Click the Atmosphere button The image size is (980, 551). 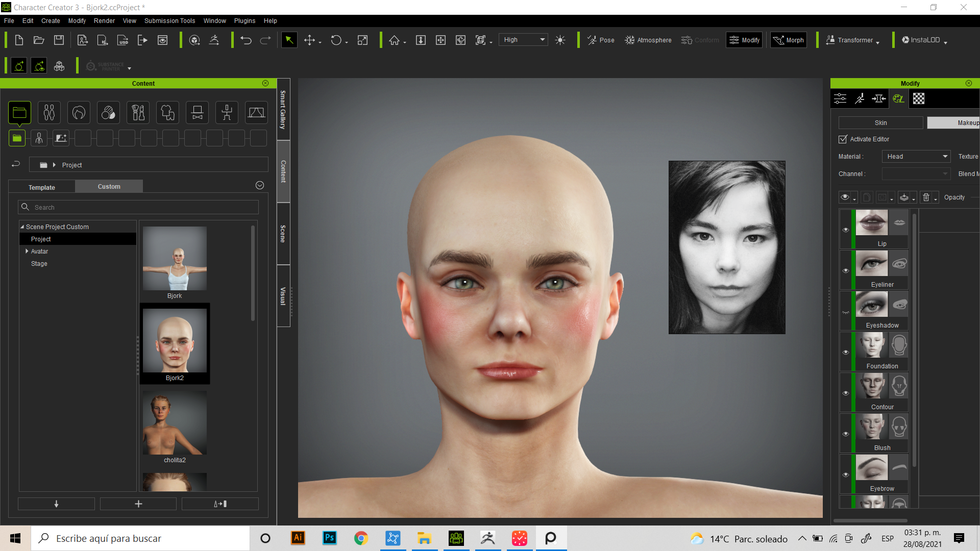pos(648,40)
